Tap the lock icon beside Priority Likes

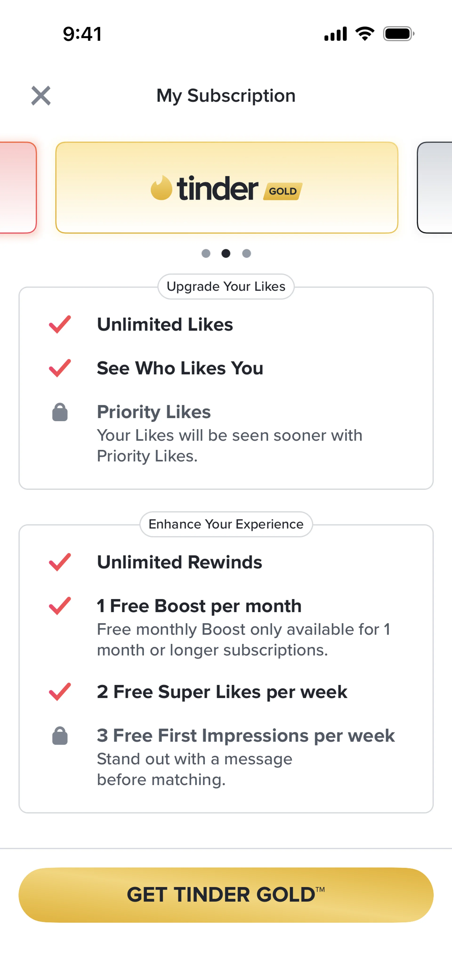click(x=60, y=412)
